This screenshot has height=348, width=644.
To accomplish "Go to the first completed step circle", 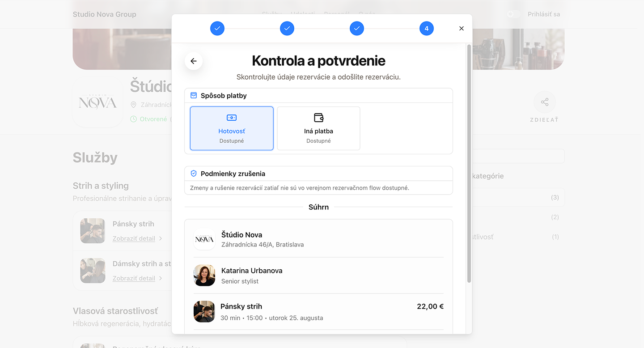I will click(217, 29).
